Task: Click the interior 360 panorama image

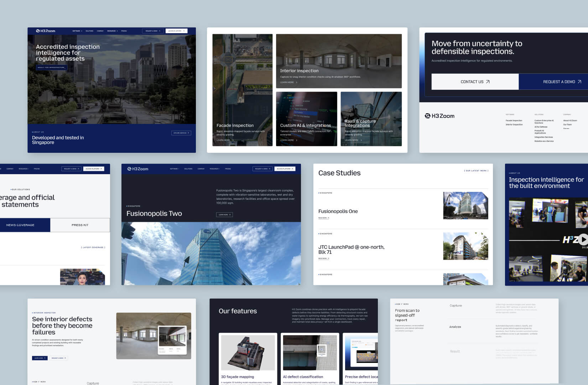Action: (153, 336)
